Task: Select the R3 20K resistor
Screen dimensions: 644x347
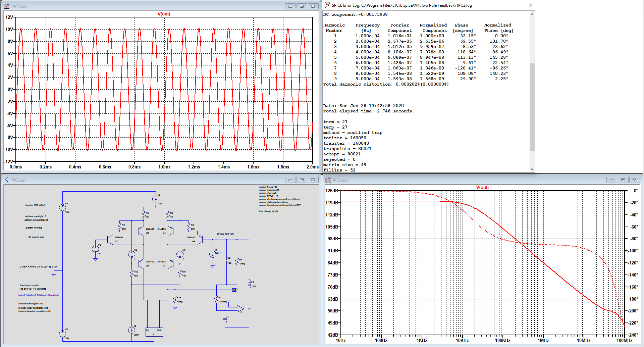Action: click(x=189, y=227)
